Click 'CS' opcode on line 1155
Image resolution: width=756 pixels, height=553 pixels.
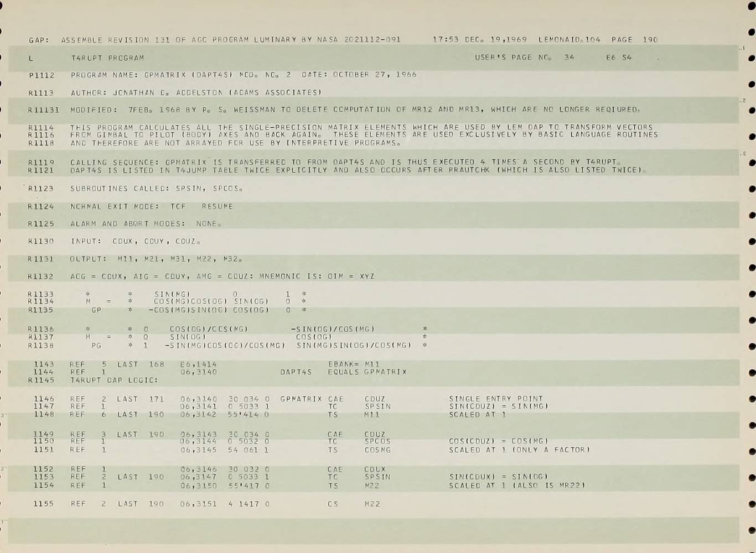click(x=333, y=504)
